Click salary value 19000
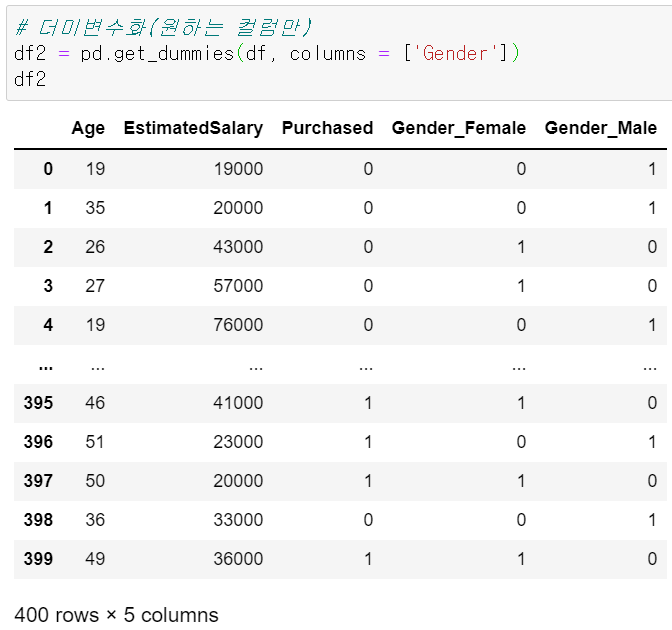Screen dimensions: 672x630 238,169
